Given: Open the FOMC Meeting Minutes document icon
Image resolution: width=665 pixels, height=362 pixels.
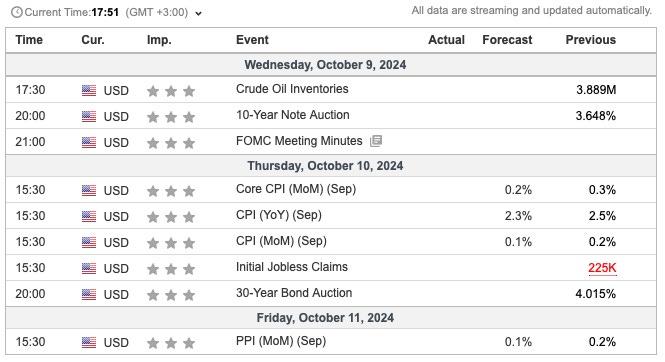Looking at the screenshot, I should [376, 141].
